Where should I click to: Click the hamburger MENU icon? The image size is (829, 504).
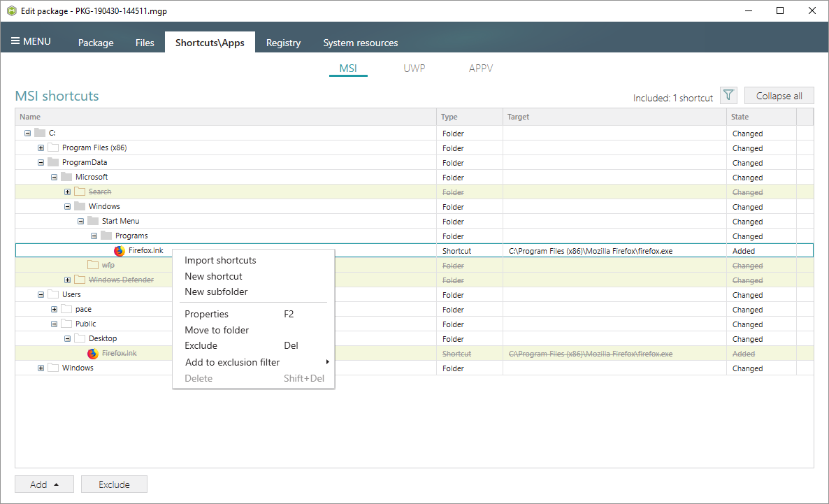pyautogui.click(x=15, y=41)
